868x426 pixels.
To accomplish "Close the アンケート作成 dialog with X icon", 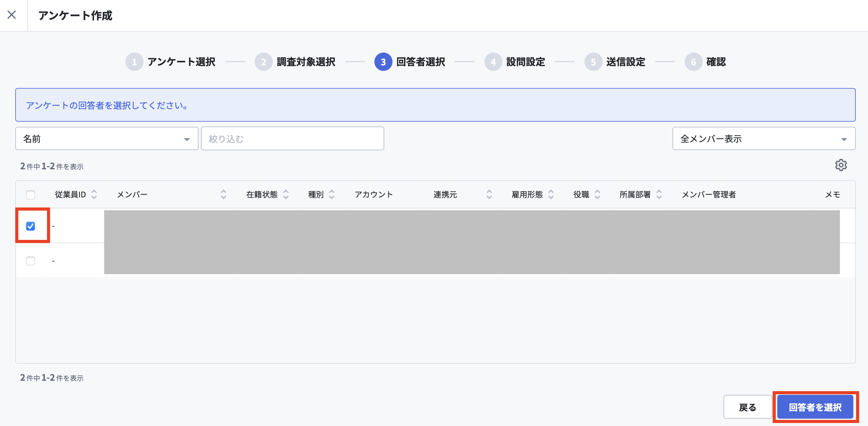I will coord(12,15).
